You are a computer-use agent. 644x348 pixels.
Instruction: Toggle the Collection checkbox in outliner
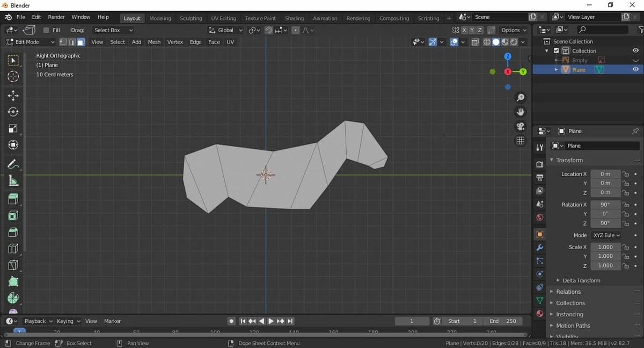557,50
